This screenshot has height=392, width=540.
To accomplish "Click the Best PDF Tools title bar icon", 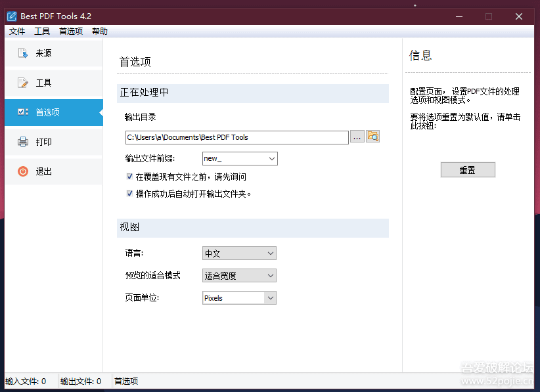I will click(x=11, y=16).
